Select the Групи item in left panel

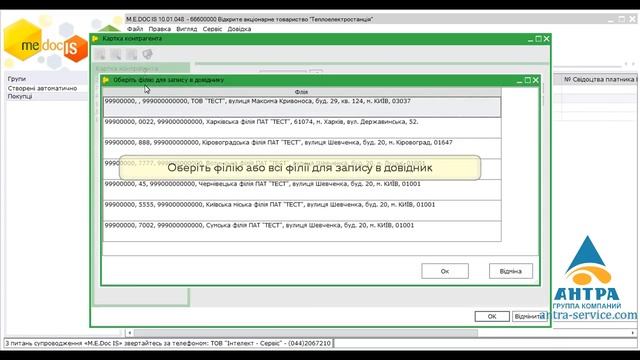17,79
